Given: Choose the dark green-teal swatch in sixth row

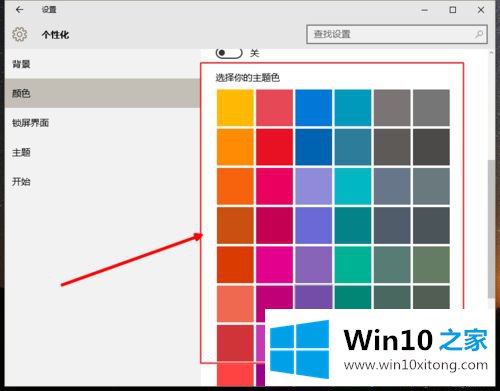Looking at the screenshot, I should [x=353, y=297].
